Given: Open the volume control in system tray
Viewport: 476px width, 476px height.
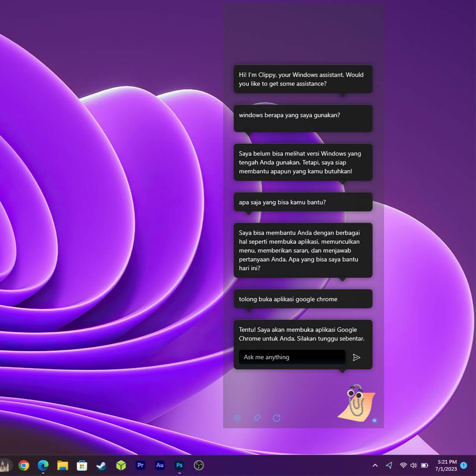Looking at the screenshot, I should (413, 465).
